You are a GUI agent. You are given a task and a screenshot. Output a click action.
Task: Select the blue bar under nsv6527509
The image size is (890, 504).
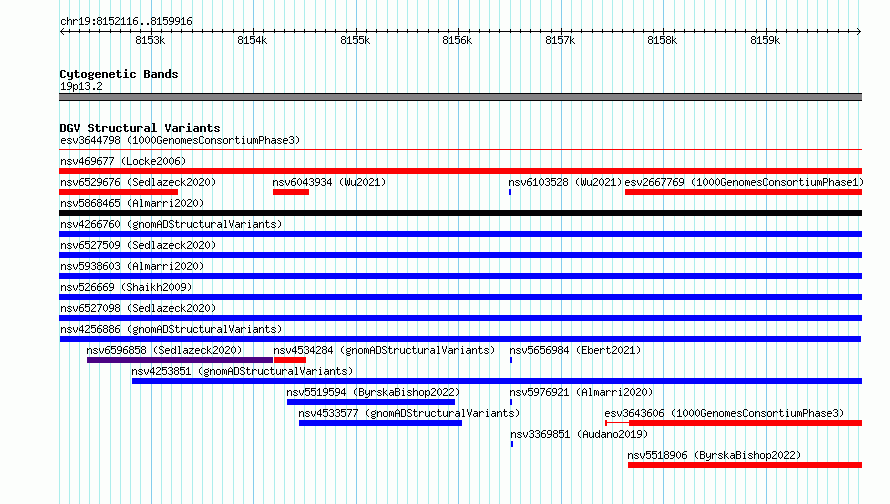pos(460,255)
